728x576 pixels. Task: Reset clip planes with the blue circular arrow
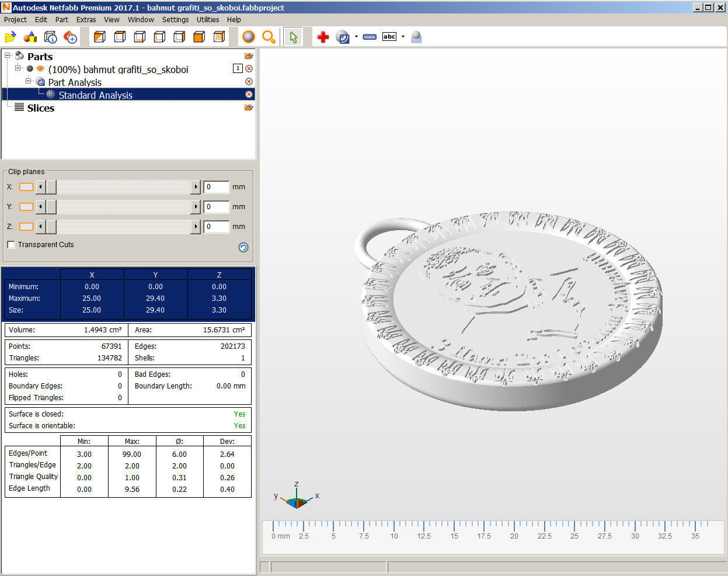click(243, 247)
